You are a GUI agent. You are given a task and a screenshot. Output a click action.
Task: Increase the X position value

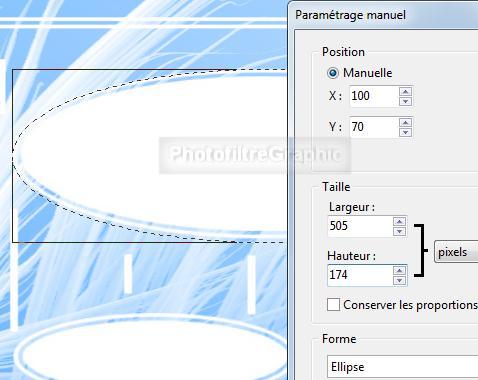(x=405, y=92)
